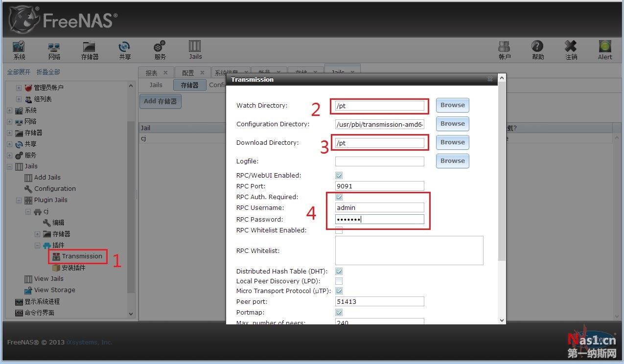Viewport: 624px width, 364px height.
Task: Open the 帮助 (Help) toolbar icon
Action: (538, 50)
